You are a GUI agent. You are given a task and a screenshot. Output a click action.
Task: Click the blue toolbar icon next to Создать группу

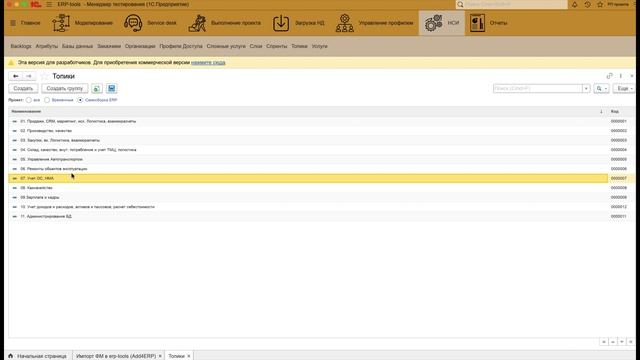coord(111,89)
